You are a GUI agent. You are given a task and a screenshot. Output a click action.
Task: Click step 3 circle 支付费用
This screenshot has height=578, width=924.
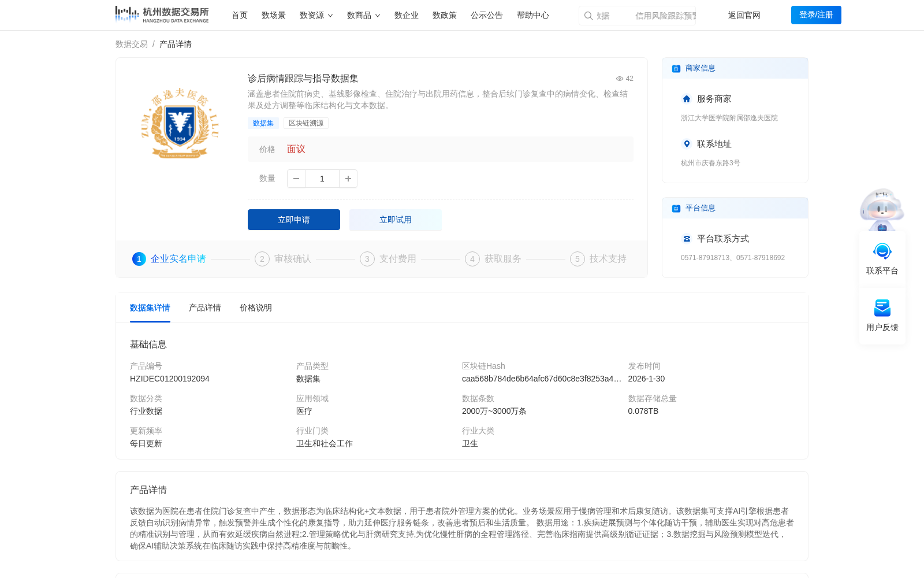tap(367, 259)
